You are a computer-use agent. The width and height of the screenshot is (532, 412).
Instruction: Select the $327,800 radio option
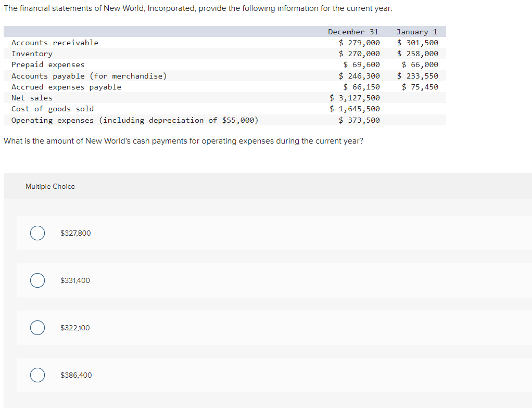point(37,233)
